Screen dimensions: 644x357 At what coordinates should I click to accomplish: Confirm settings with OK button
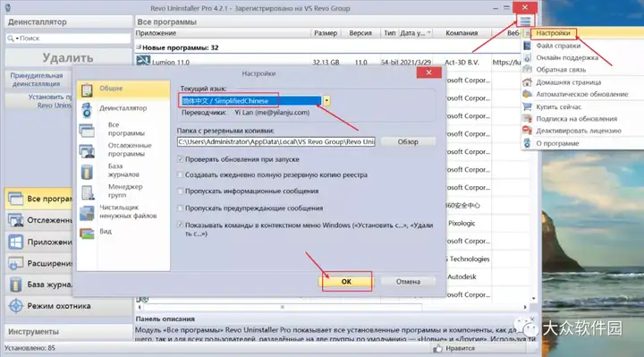pos(346,282)
